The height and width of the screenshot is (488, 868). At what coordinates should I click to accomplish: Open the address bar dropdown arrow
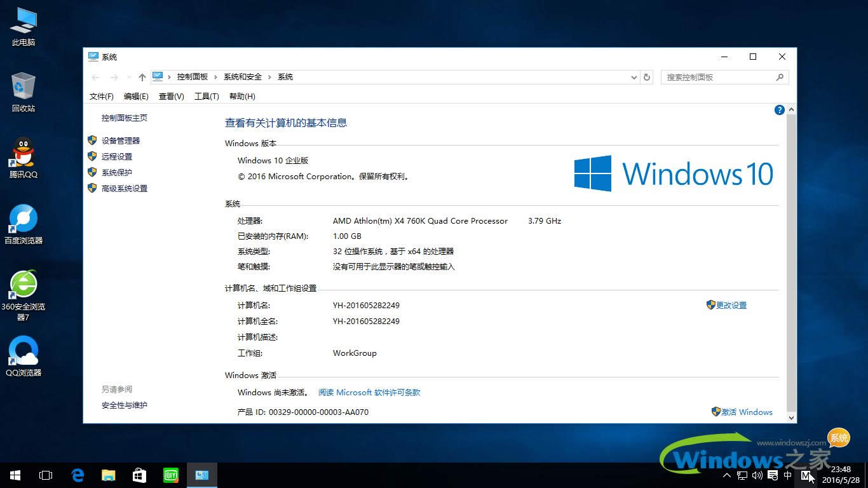pyautogui.click(x=633, y=77)
